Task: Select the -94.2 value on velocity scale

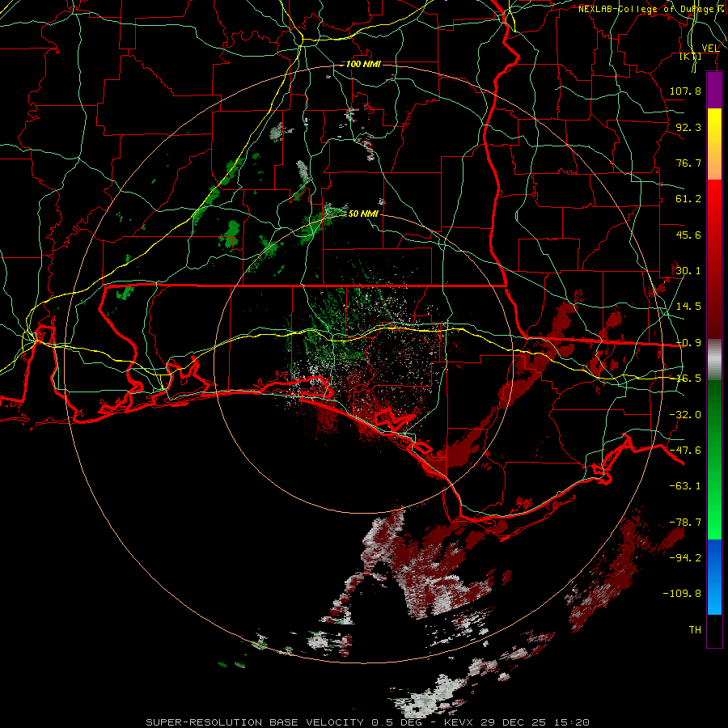Action: (x=685, y=558)
